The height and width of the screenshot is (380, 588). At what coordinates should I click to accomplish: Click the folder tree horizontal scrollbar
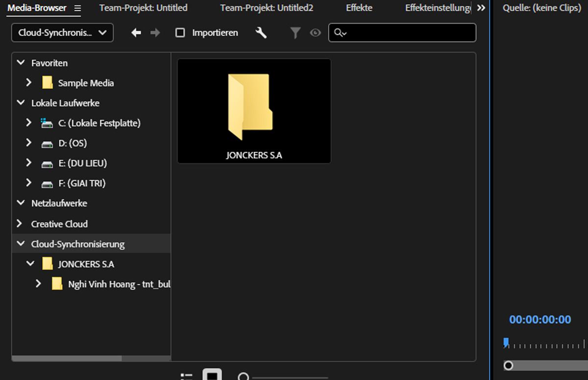pyautogui.click(x=67, y=358)
